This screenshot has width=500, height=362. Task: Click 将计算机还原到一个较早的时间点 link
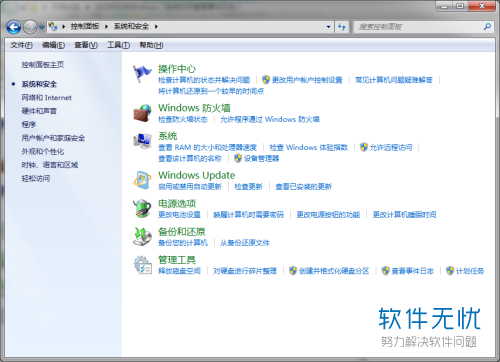point(211,91)
